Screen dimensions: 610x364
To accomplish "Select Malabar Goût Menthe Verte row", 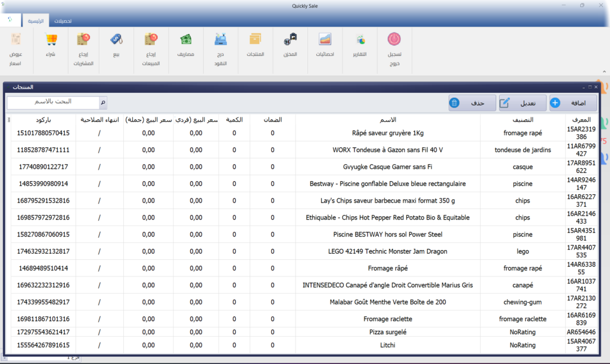I will [x=304, y=302].
